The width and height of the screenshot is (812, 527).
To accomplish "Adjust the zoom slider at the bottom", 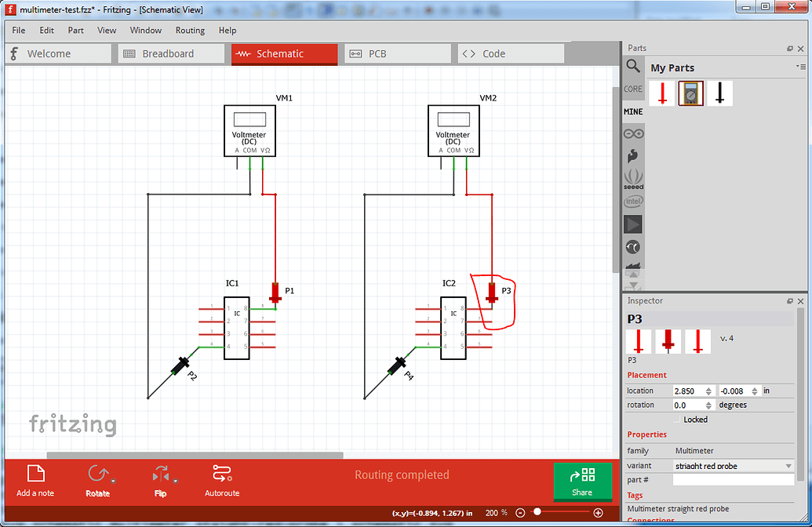I will click(x=539, y=513).
